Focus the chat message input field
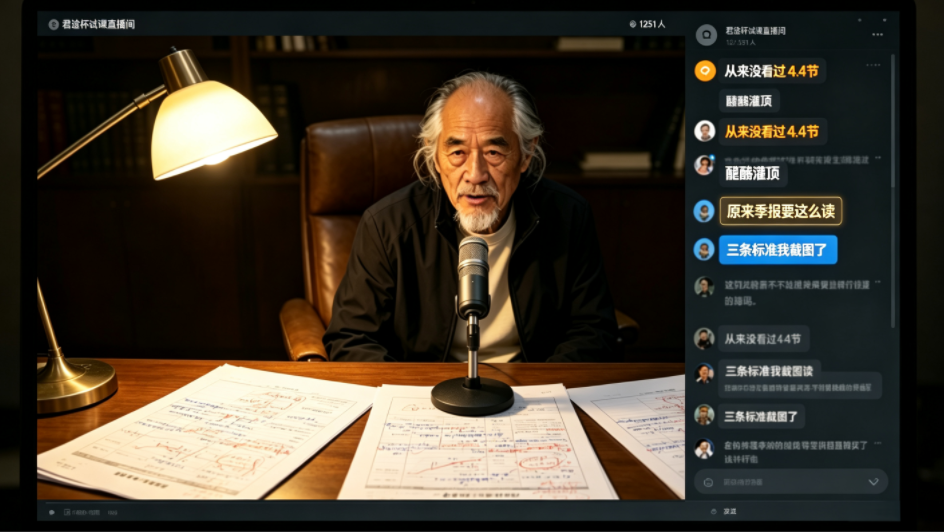944x532 pixels. click(x=791, y=482)
